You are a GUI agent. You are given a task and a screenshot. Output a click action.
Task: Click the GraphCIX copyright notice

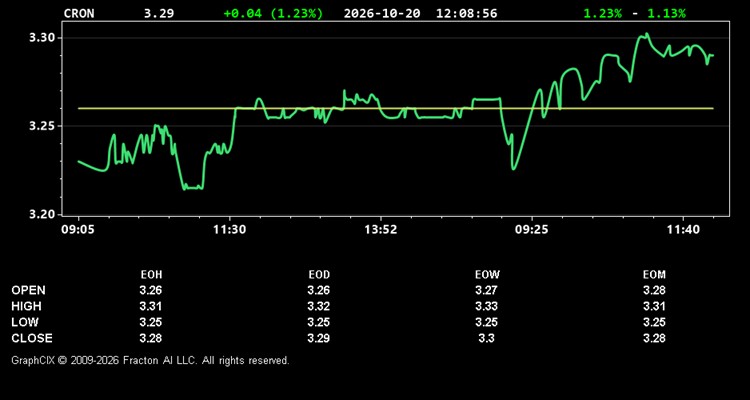tap(150, 360)
